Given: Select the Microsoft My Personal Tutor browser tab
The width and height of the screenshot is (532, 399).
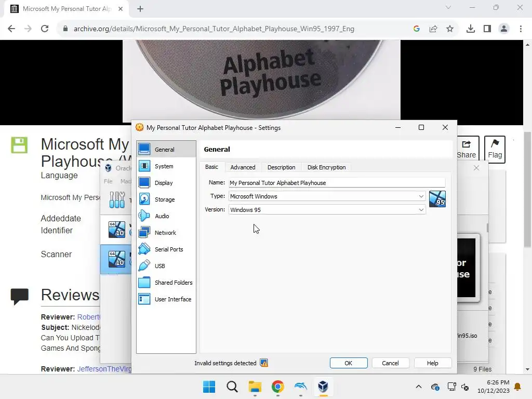Looking at the screenshot, I should 67,9.
